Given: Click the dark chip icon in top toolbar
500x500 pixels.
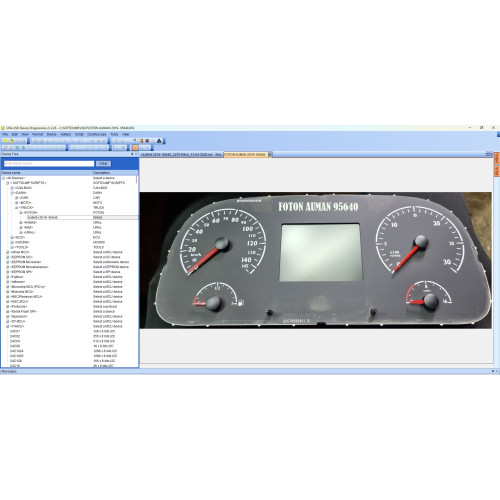Looking at the screenshot, I should click(159, 141).
